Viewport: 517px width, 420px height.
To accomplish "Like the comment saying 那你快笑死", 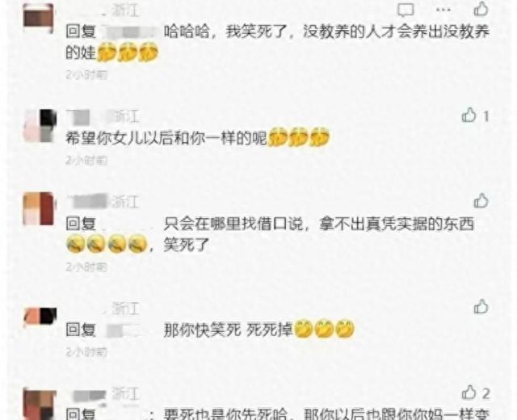I will (x=481, y=307).
